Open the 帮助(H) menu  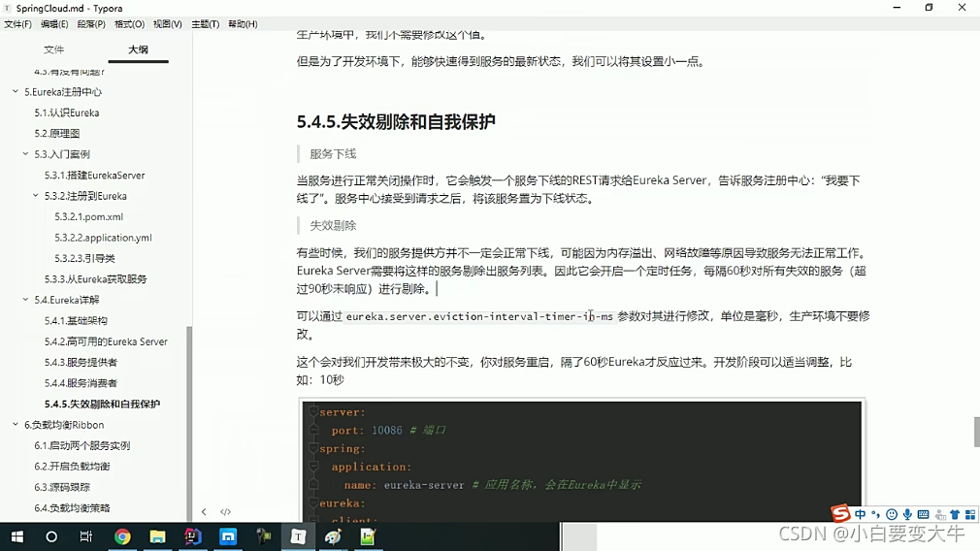(243, 23)
